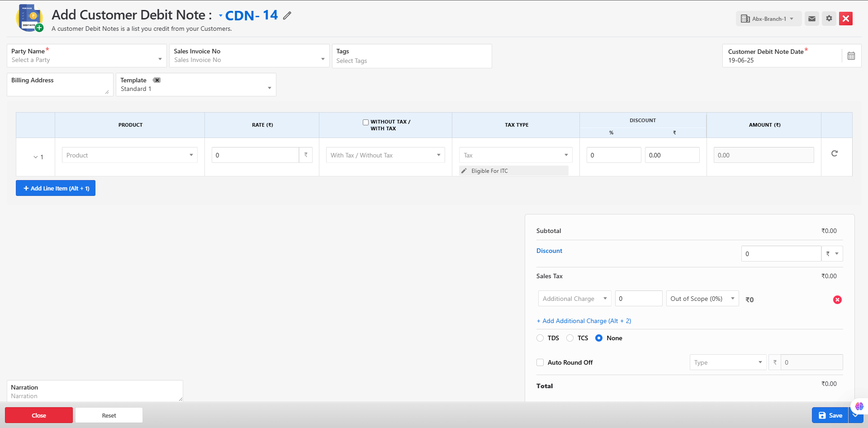Click the pencil icon to edit CDN-14

tap(287, 16)
